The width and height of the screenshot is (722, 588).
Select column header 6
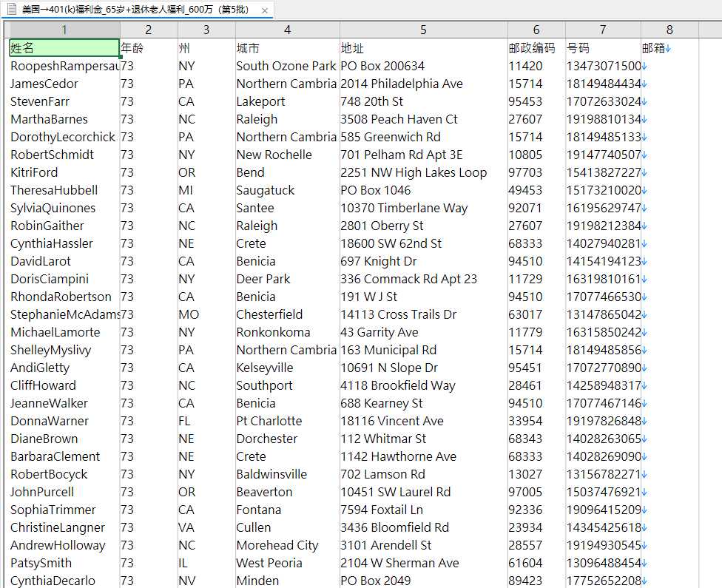tap(536, 30)
